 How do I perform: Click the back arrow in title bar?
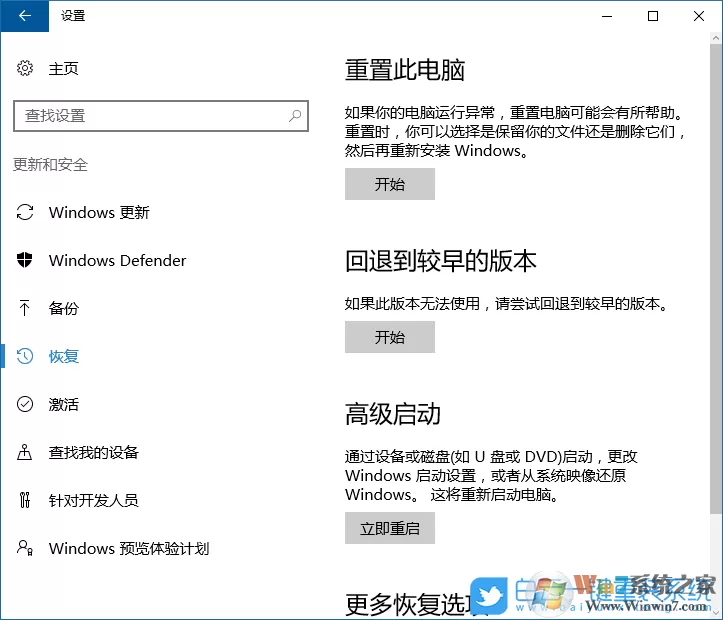pos(24,16)
